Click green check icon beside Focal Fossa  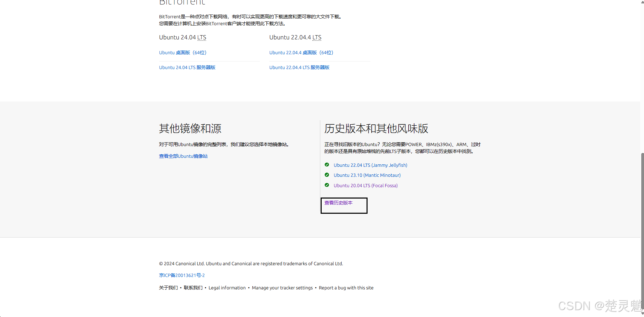click(x=327, y=185)
